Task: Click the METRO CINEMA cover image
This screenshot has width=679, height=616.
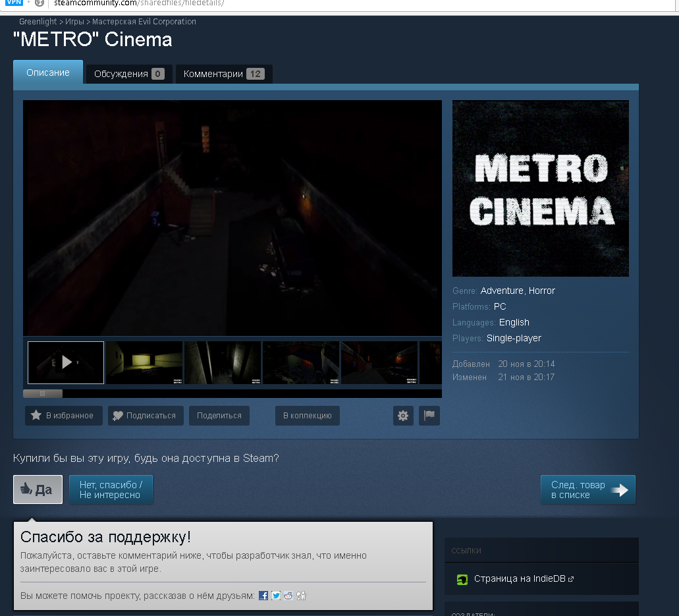Action: pyautogui.click(x=541, y=188)
